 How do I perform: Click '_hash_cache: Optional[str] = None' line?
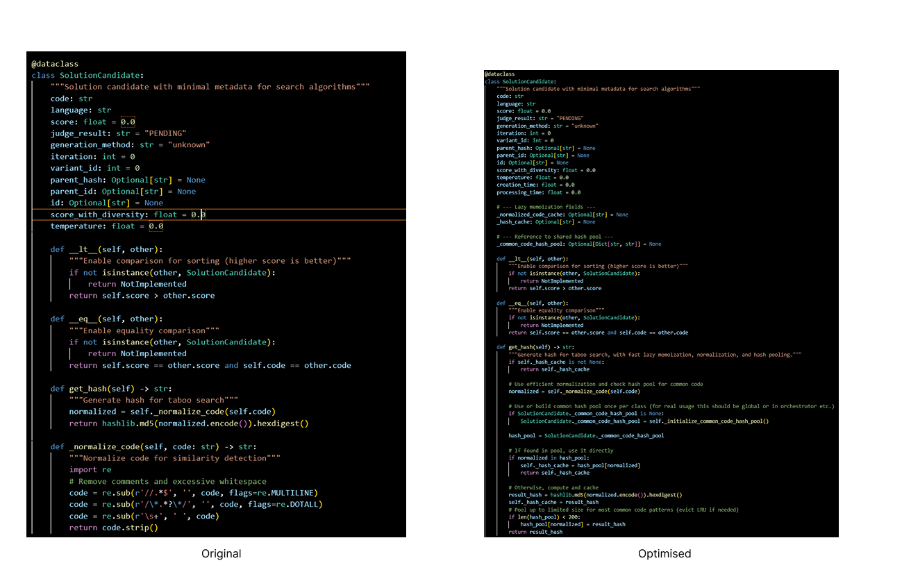point(546,222)
